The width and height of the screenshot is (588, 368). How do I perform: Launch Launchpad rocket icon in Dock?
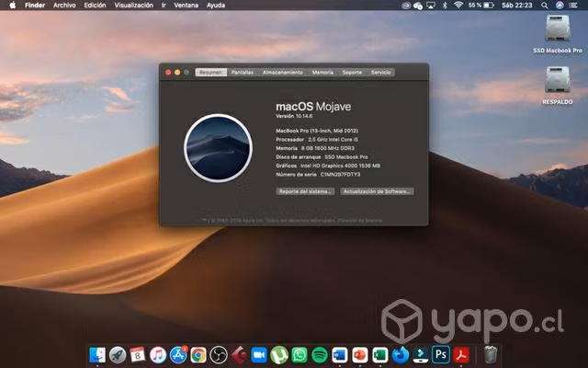[118, 354]
